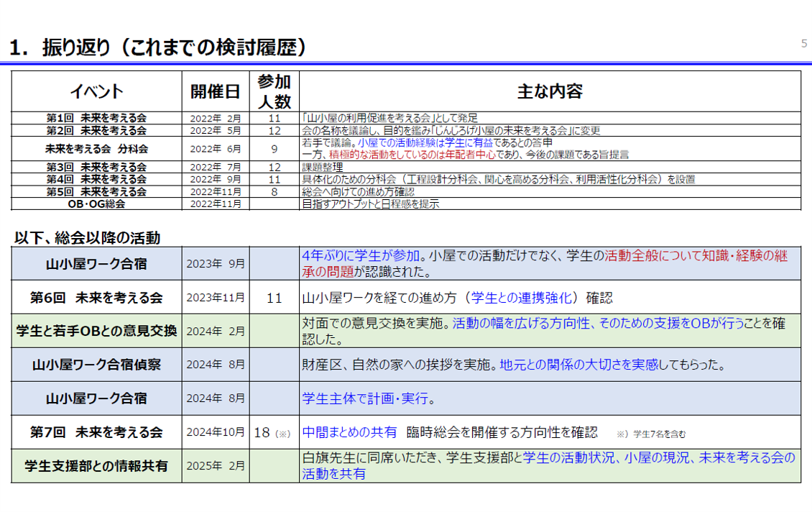Click "山小屋ワーク合宿" in the 2023年 9月 row
The image size is (812, 512).
(97, 265)
